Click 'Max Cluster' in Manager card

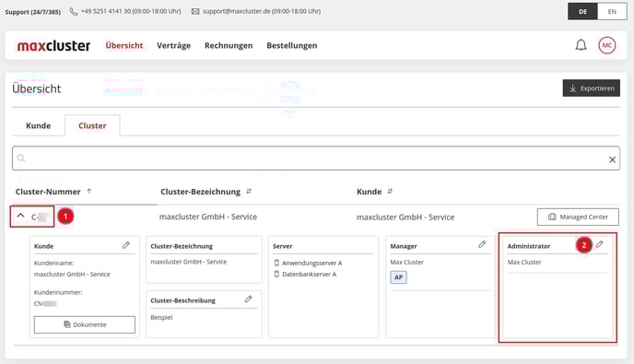(x=406, y=262)
